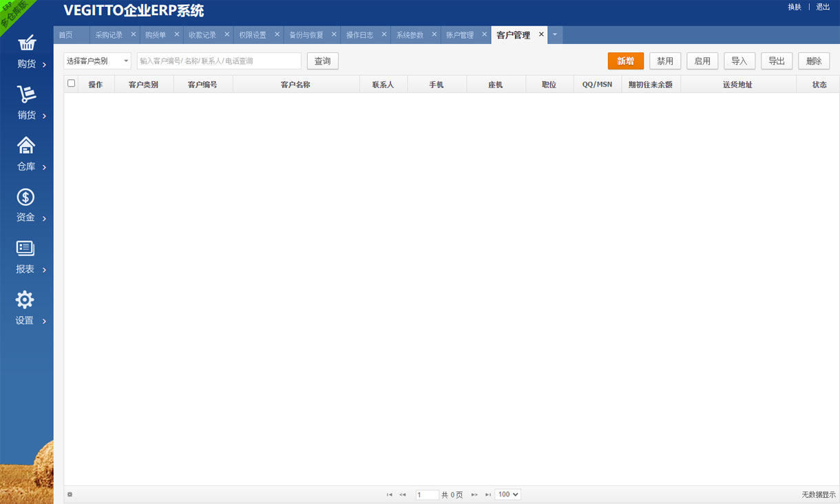Open the 选择客户类别 dropdown

click(97, 61)
